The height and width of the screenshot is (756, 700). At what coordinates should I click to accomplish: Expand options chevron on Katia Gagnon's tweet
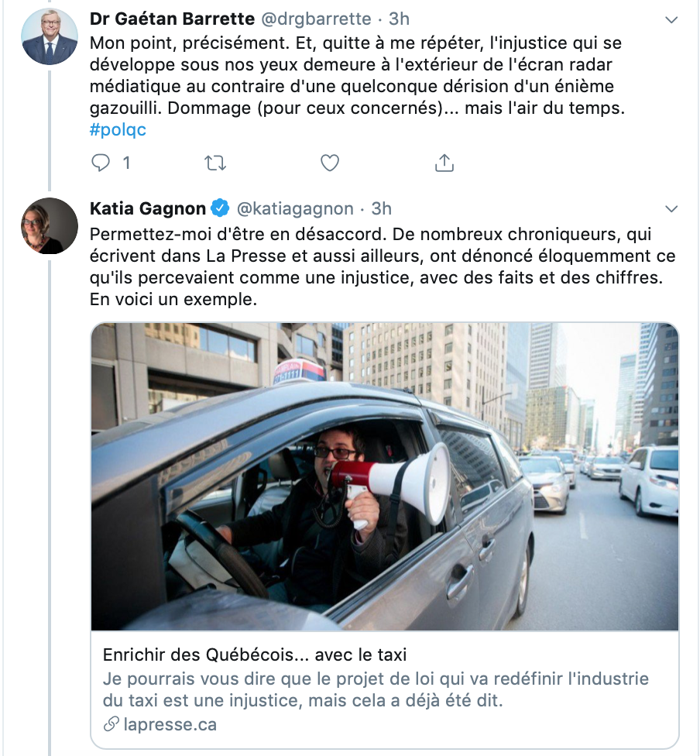pyautogui.click(x=671, y=209)
